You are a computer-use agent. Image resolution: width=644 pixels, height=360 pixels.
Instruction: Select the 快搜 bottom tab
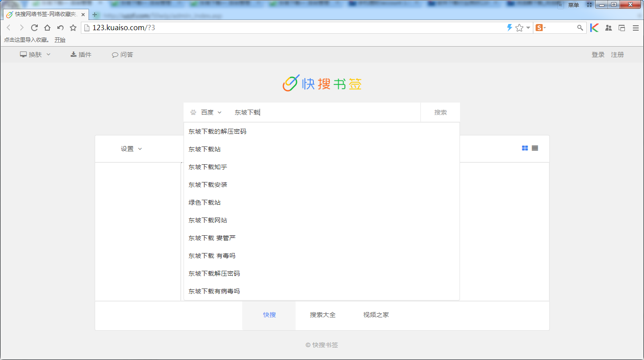point(269,315)
